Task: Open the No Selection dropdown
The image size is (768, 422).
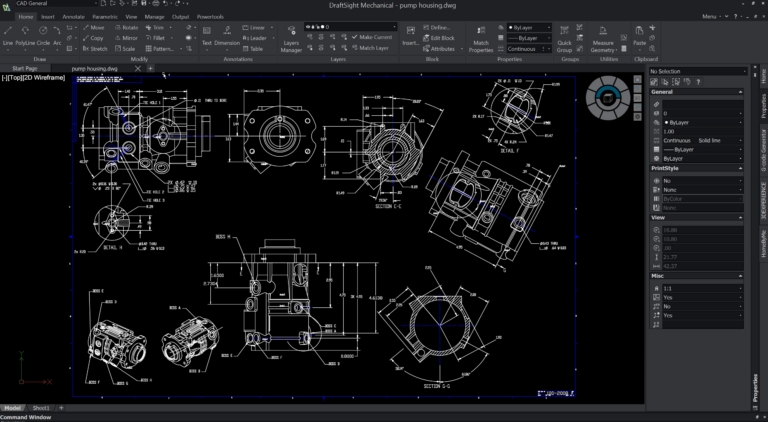Action: coord(697,71)
